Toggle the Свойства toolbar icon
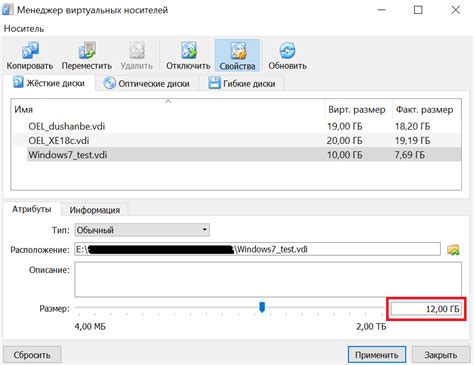The height and width of the screenshot is (365, 474). 237,56
